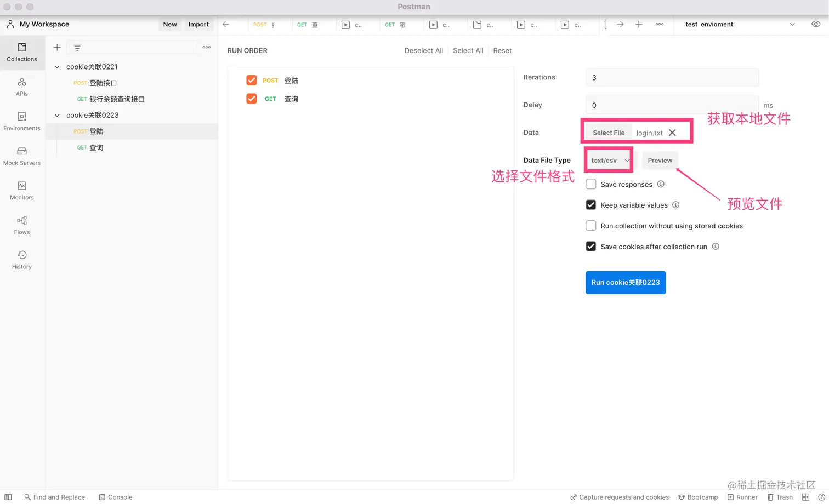
Task: Open the environment quick look eye icon
Action: (816, 24)
